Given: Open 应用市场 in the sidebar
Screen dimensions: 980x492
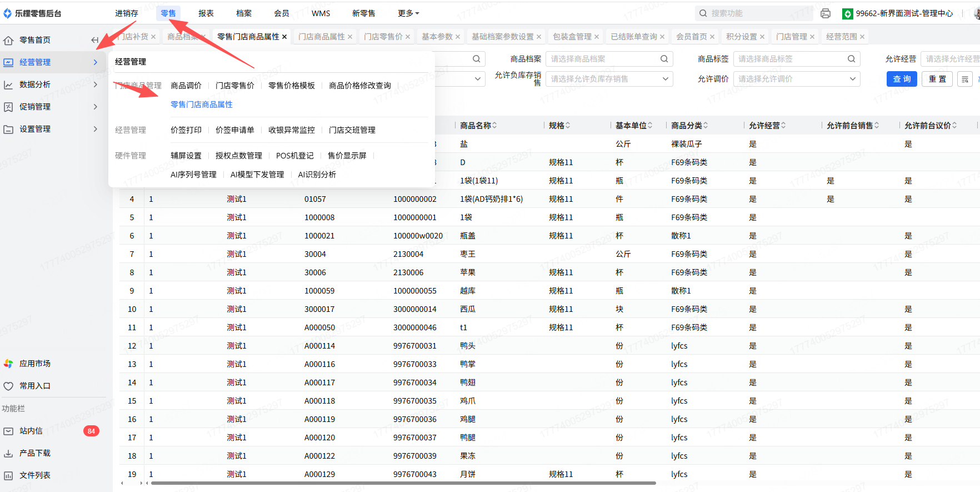Looking at the screenshot, I should click(35, 364).
